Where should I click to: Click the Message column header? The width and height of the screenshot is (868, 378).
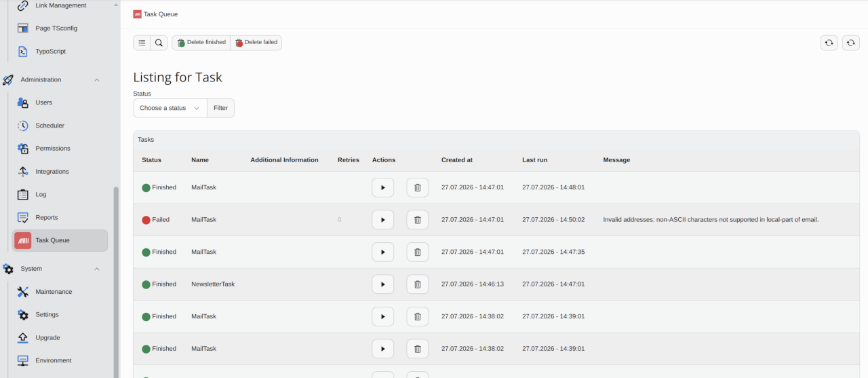point(616,160)
